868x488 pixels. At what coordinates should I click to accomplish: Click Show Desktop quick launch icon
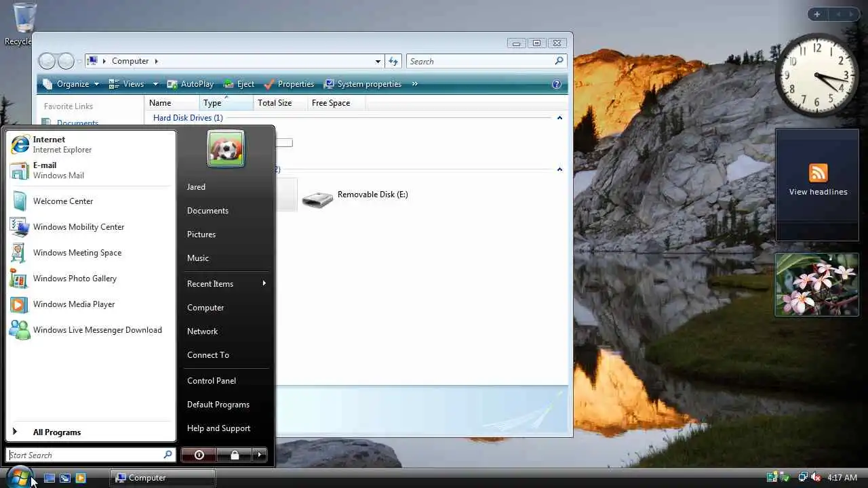coord(50,478)
